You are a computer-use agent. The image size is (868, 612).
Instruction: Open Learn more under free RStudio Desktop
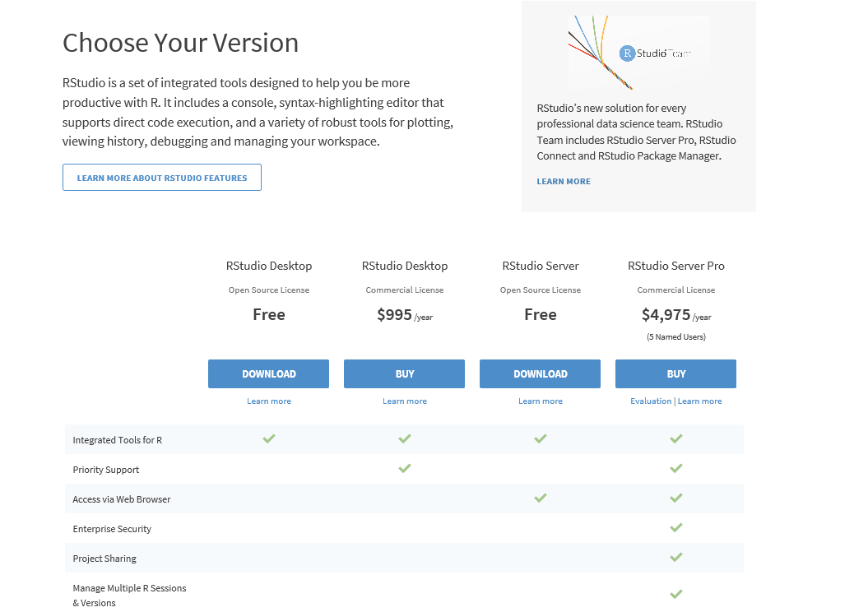click(x=268, y=401)
